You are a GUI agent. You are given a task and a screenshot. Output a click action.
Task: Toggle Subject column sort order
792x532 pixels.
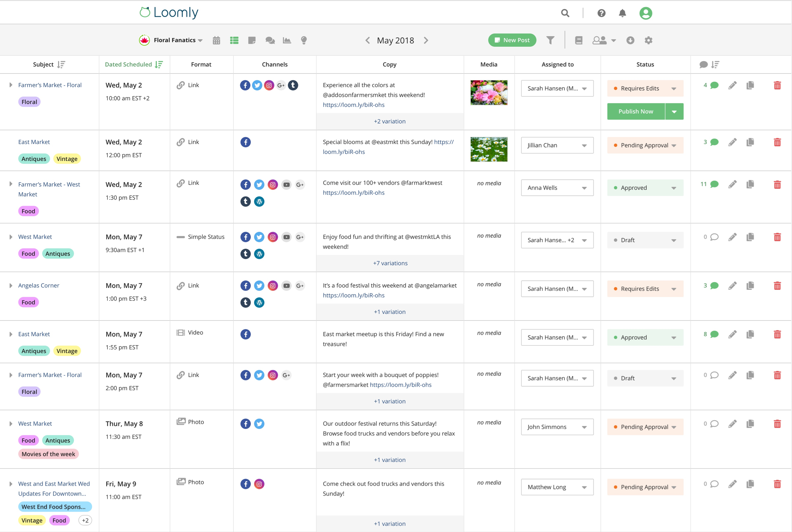[61, 64]
